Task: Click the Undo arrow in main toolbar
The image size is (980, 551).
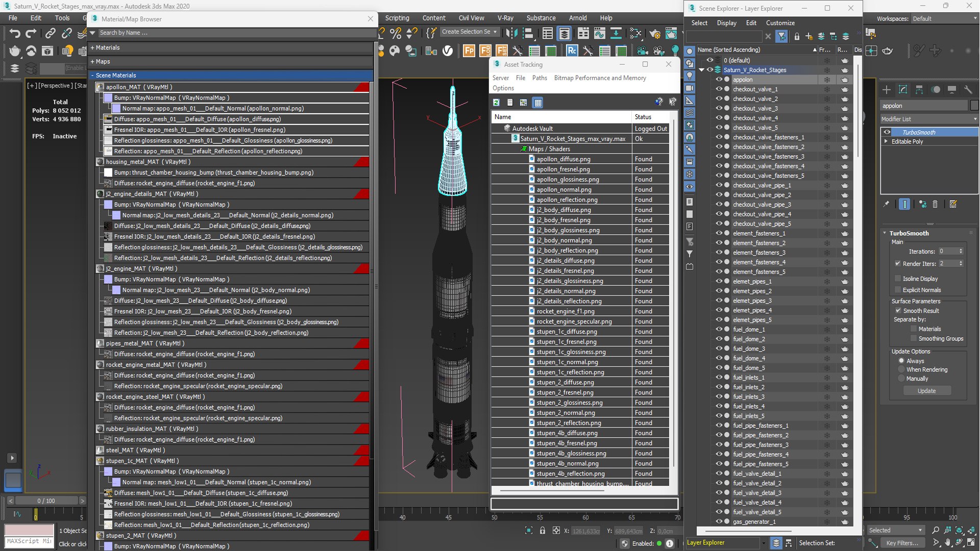Action: (15, 34)
